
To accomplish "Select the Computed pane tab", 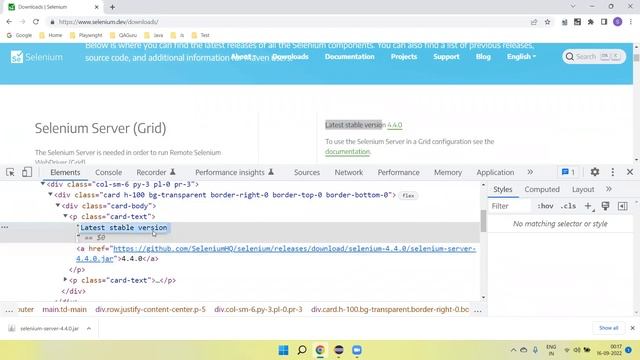I will tap(542, 189).
